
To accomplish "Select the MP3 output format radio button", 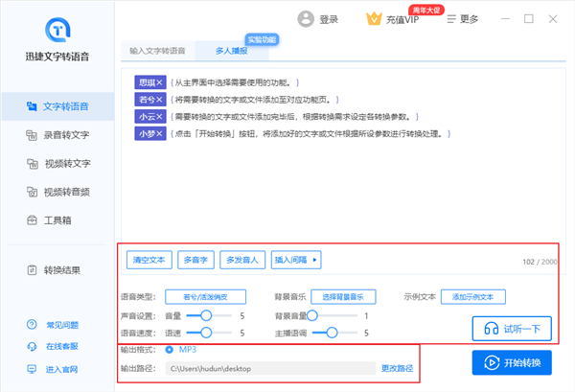I will point(169,350).
